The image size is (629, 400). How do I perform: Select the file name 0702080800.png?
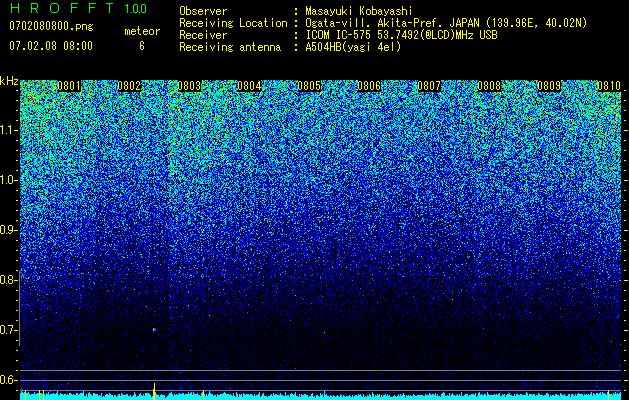(51, 27)
